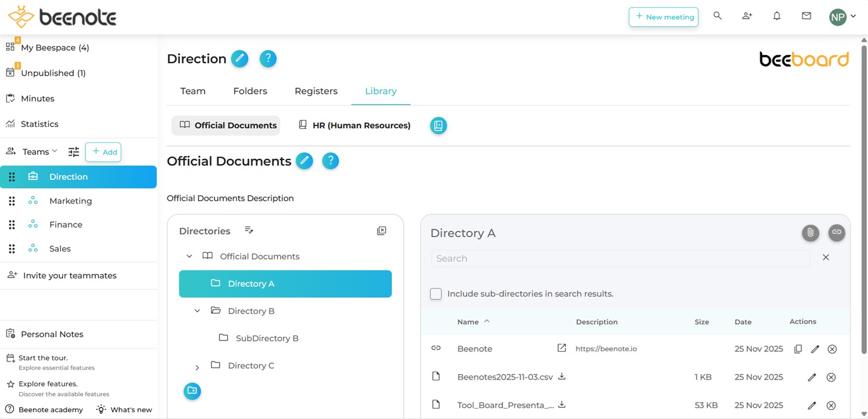Copy the Beenote link URL
Image resolution: width=868 pixels, height=419 pixels.
click(x=798, y=349)
